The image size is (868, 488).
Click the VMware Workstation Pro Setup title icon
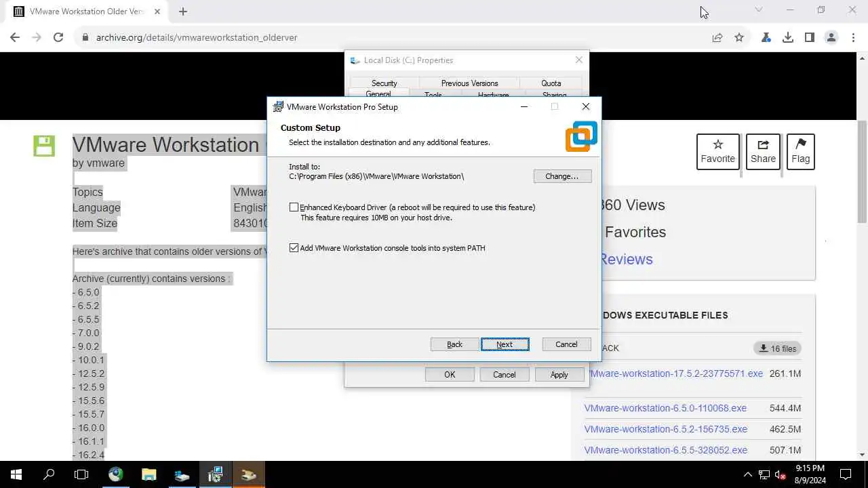pyautogui.click(x=278, y=106)
